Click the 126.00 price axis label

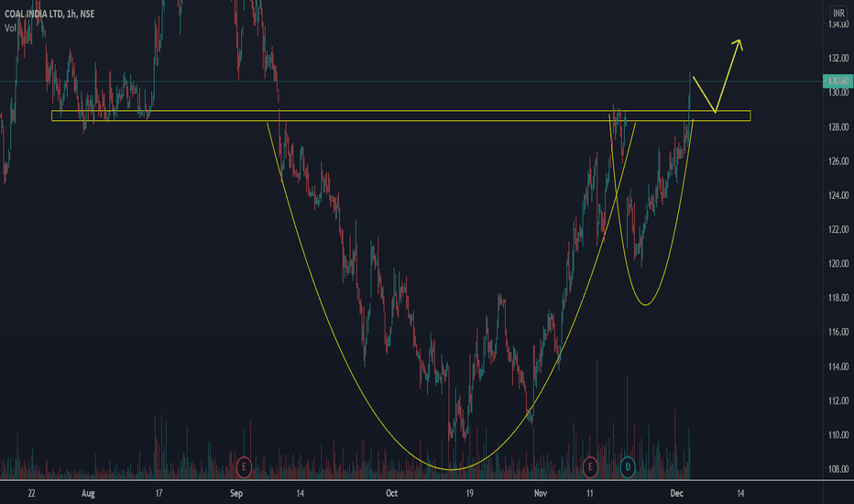click(x=838, y=161)
